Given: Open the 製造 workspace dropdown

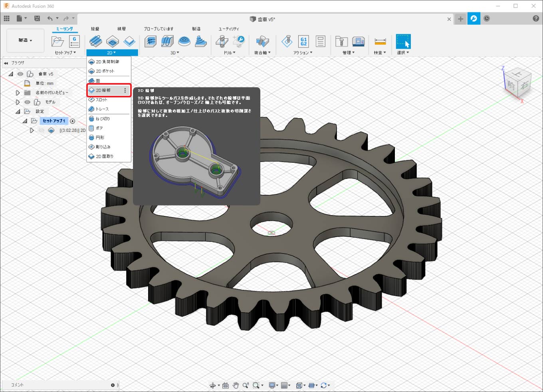Looking at the screenshot, I should (x=25, y=40).
